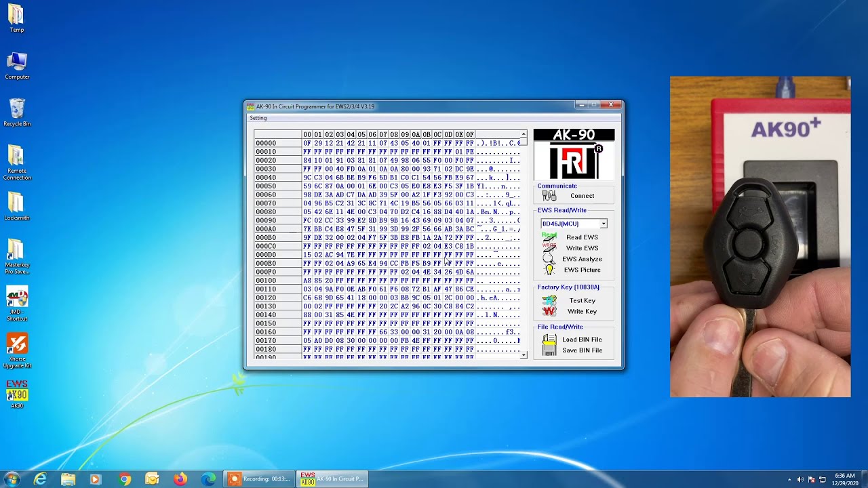Open the Setting menu
This screenshot has width=868, height=488.
click(x=258, y=118)
